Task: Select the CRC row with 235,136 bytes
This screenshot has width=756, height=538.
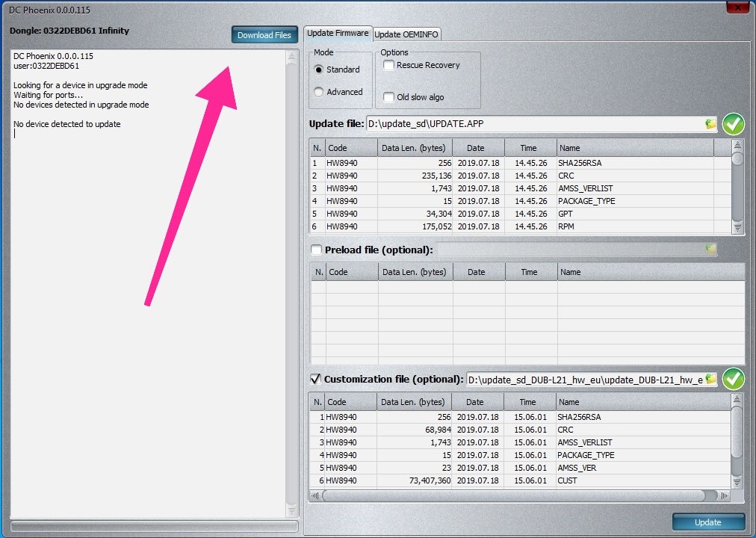Action: (520, 176)
